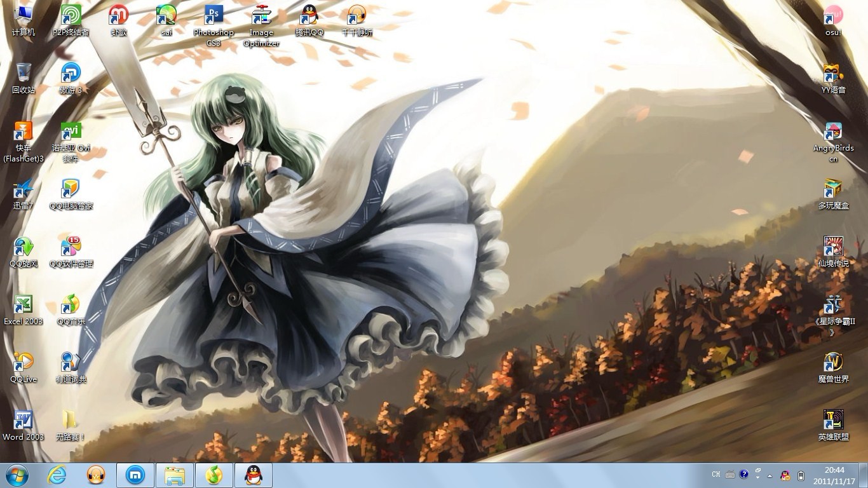Click the Image Optimizer desktop icon
The width and height of the screenshot is (868, 488).
pos(261,15)
